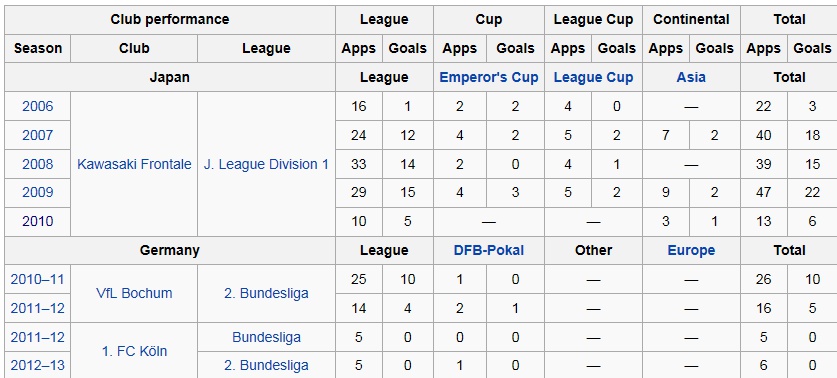Screen dimensions: 837x378
Task: Open the League Cup link in Japan row
Action: (593, 77)
